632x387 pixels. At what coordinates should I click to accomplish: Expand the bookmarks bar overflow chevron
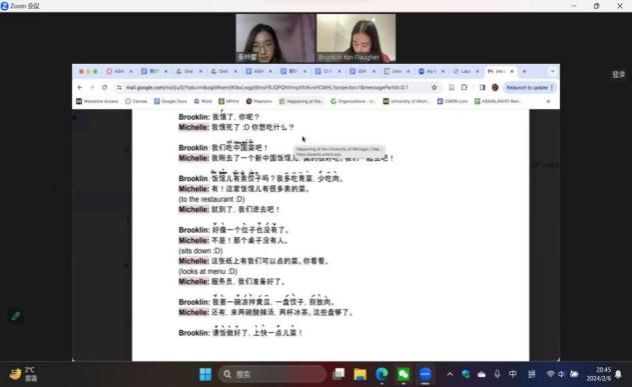point(548,101)
